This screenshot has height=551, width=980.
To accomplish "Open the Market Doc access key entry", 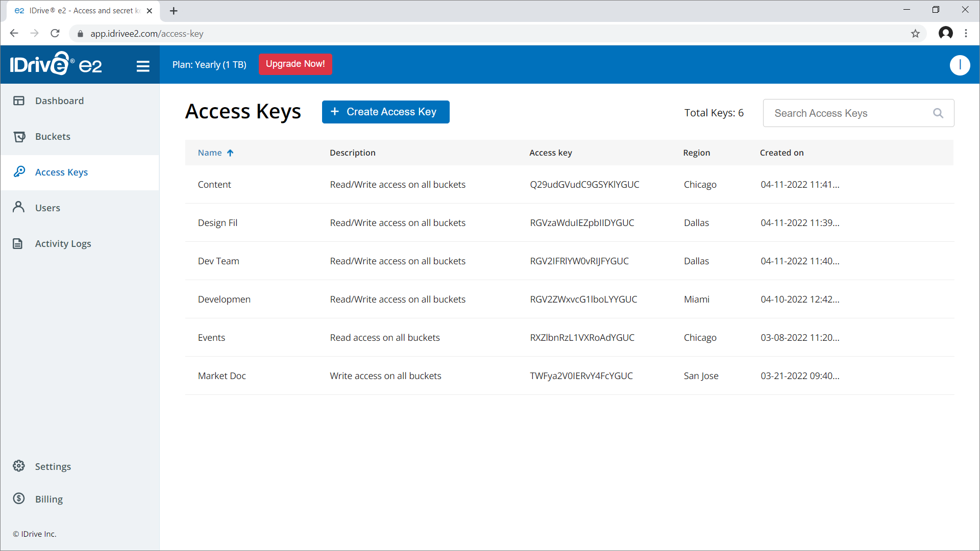I will [x=221, y=375].
